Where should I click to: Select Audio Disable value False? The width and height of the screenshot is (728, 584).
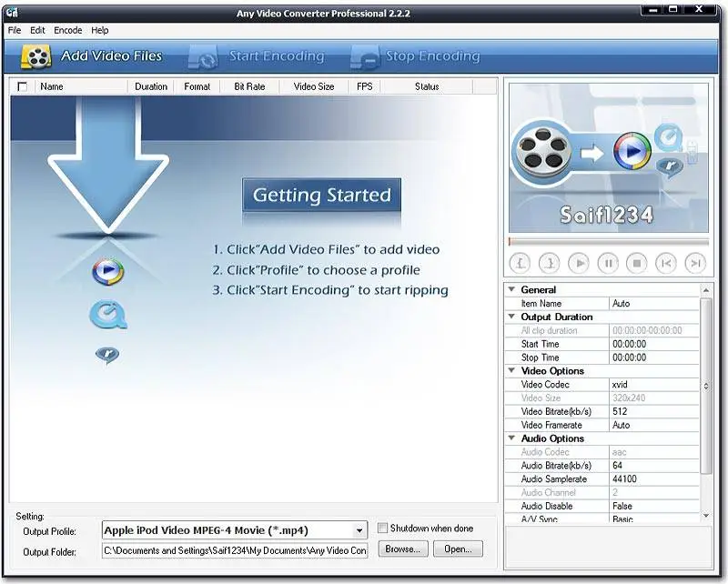(x=653, y=506)
